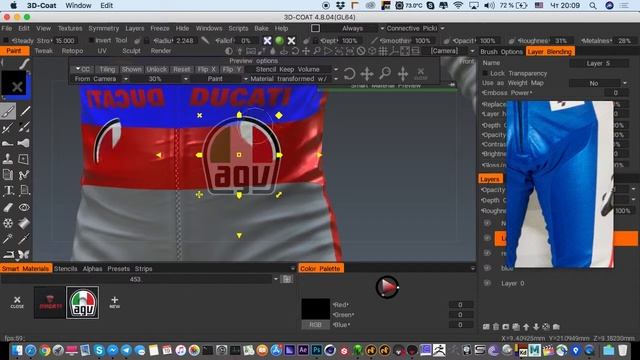Open the 30% opacity dropdown in Preview options
The height and width of the screenshot is (360, 640).
click(x=161, y=79)
